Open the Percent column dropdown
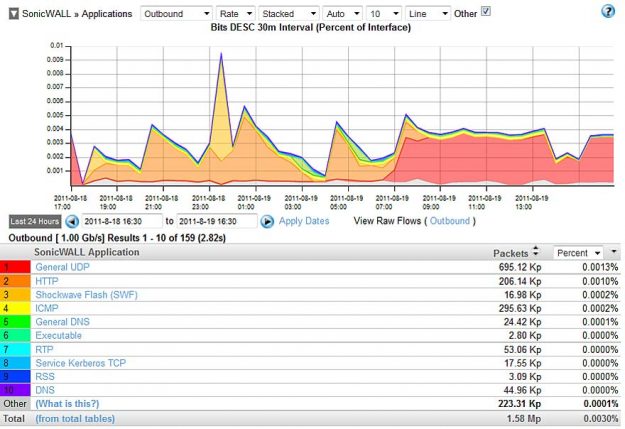Screen dimensions: 625x429 [x=579, y=253]
